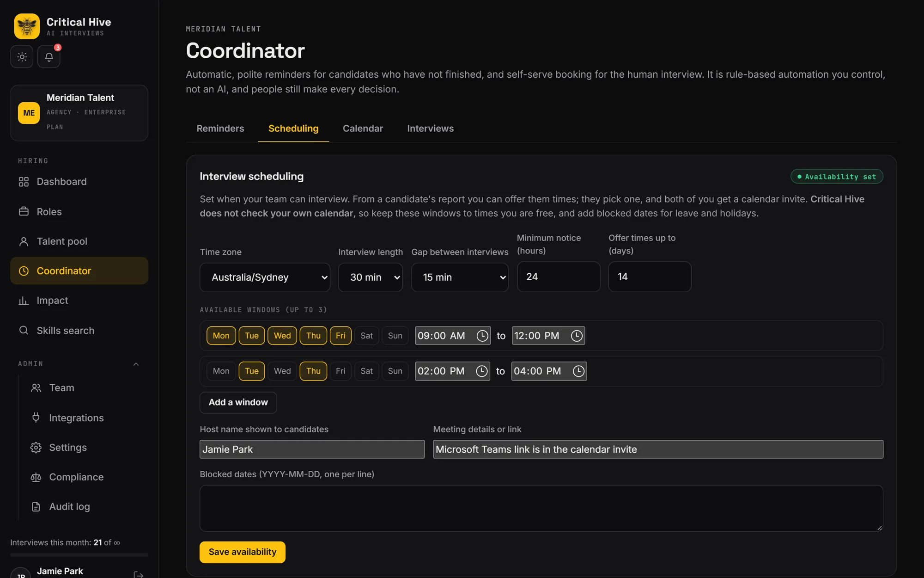This screenshot has width=924, height=578.
Task: Open the notifications bell
Action: point(49,57)
